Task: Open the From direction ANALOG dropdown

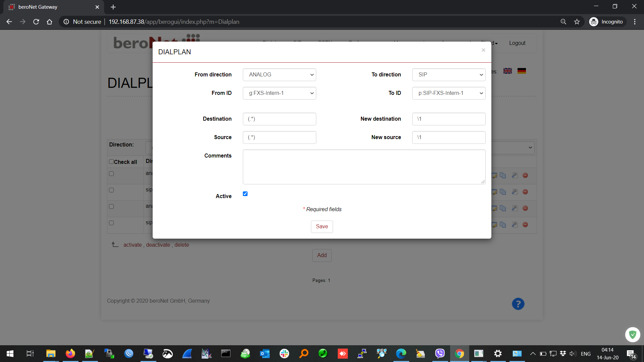Action: tap(279, 75)
